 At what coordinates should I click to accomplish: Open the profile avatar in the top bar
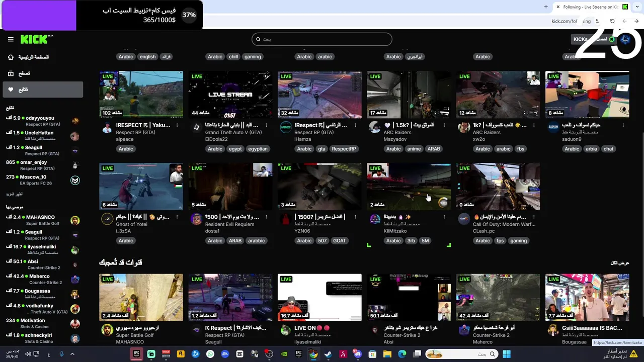tap(625, 39)
